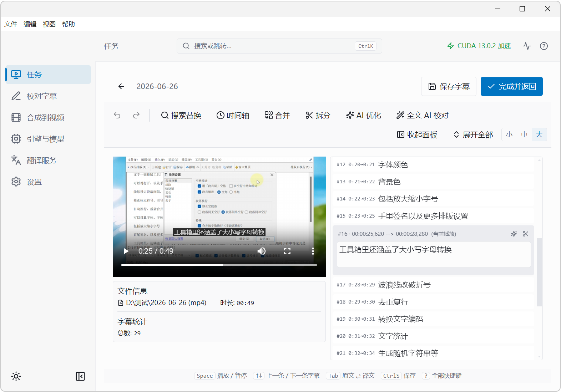Undo the last edit

tap(117, 115)
